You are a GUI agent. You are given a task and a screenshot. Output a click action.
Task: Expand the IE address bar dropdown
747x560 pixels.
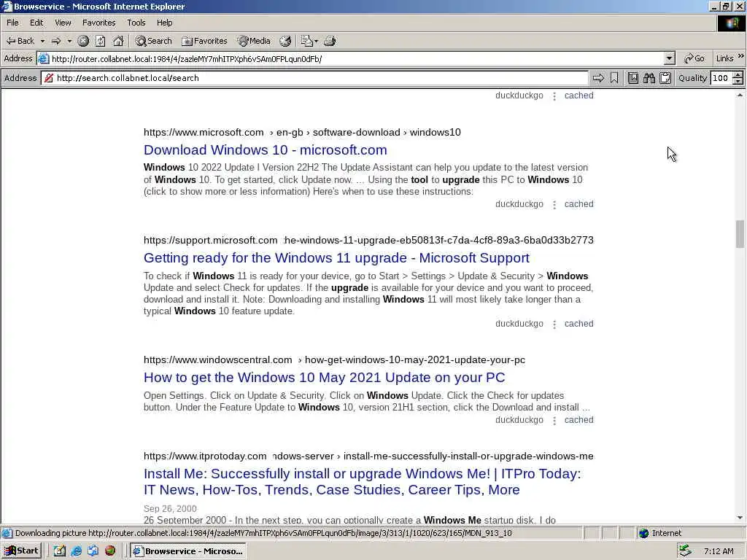point(670,58)
